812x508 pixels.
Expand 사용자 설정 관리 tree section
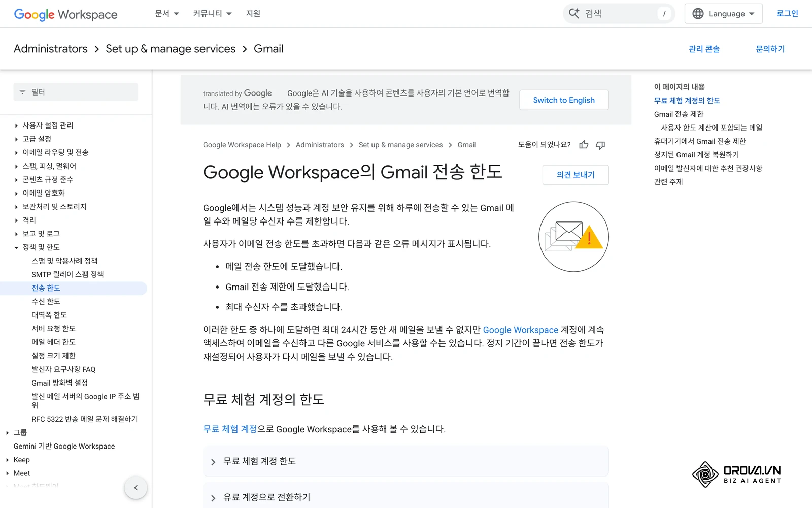click(16, 125)
